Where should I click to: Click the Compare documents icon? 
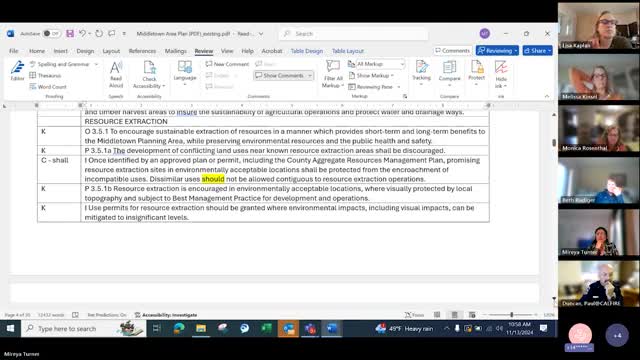[449, 73]
